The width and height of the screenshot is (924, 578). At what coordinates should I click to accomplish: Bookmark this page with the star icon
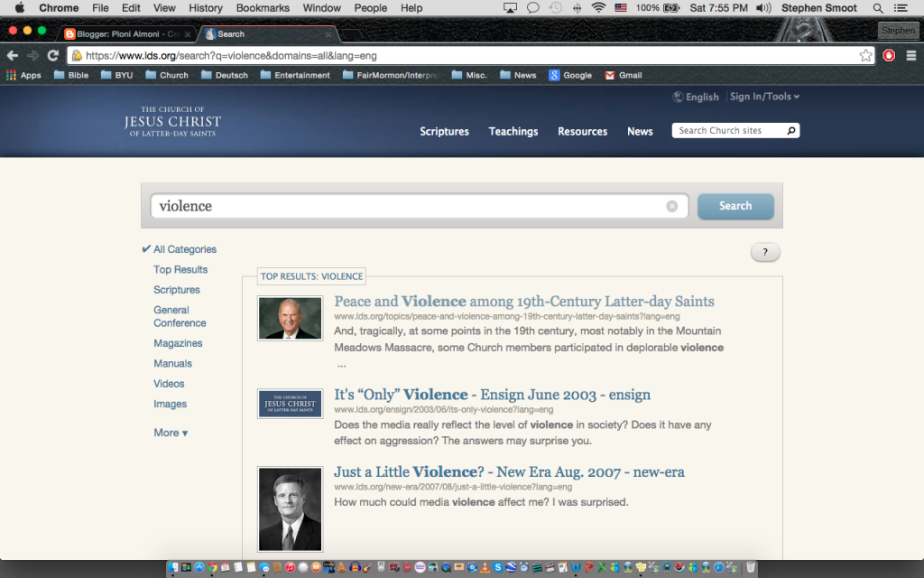[x=865, y=55]
